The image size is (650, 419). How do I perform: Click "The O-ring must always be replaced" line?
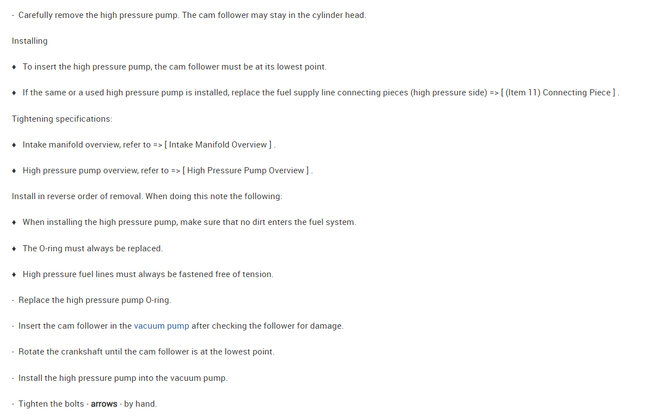click(92, 248)
